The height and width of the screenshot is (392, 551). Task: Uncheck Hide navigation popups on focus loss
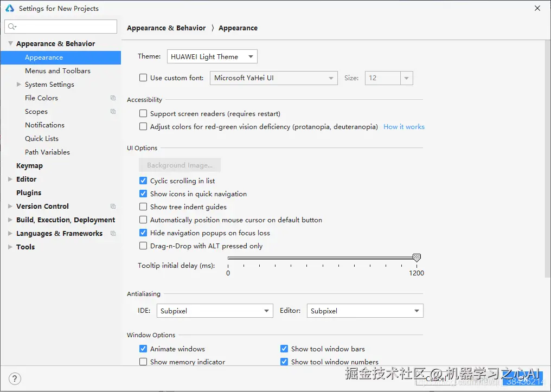[143, 233]
